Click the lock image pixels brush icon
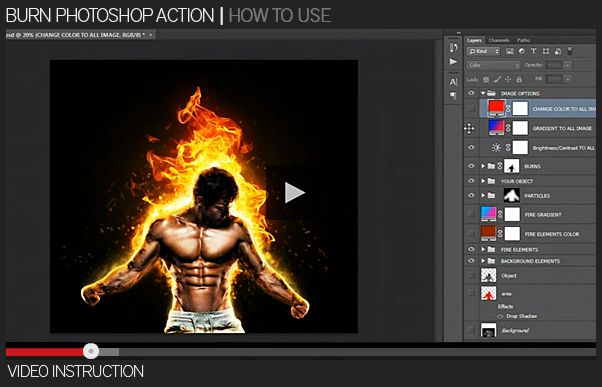This screenshot has width=602, height=387. coord(497,79)
